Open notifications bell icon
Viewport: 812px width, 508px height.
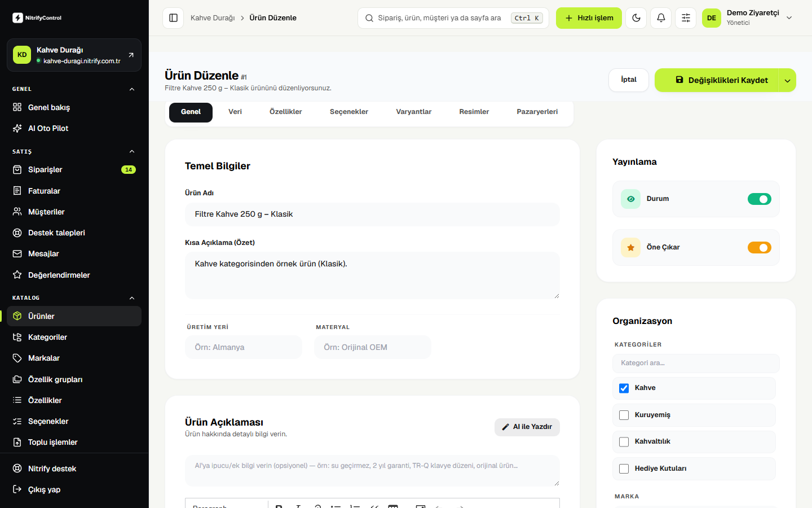coord(661,18)
